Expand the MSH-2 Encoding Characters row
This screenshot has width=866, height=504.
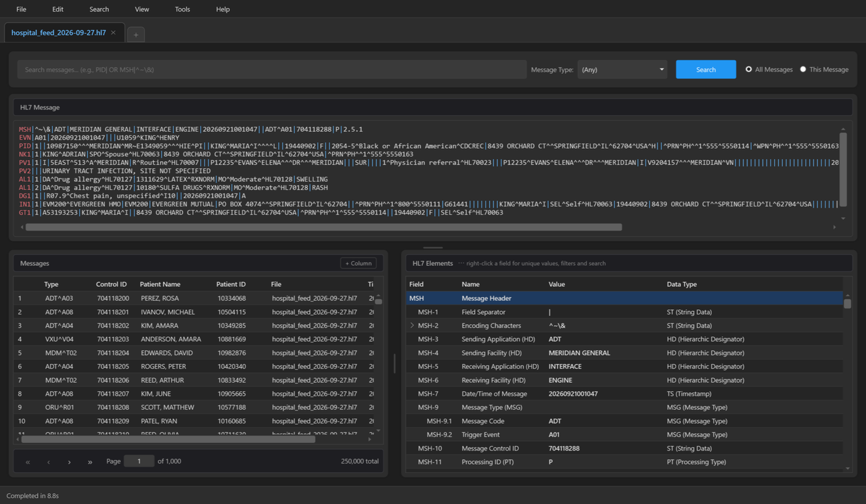(412, 325)
